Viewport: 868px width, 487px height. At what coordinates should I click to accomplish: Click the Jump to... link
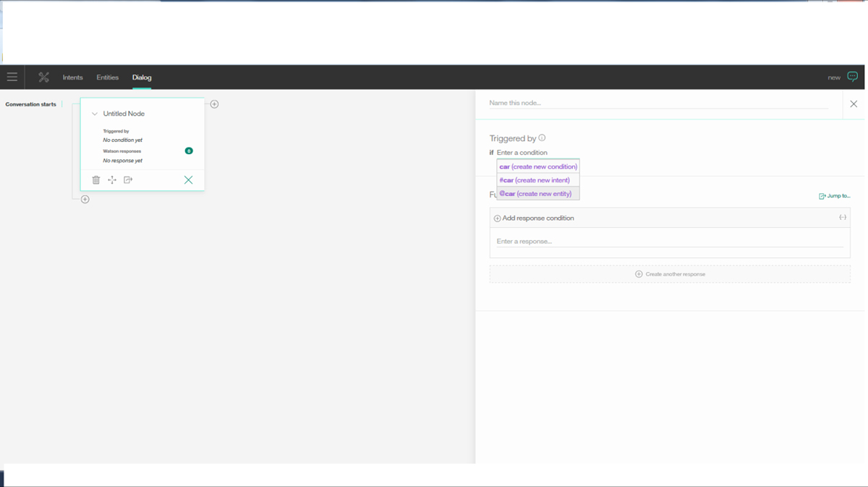(835, 196)
